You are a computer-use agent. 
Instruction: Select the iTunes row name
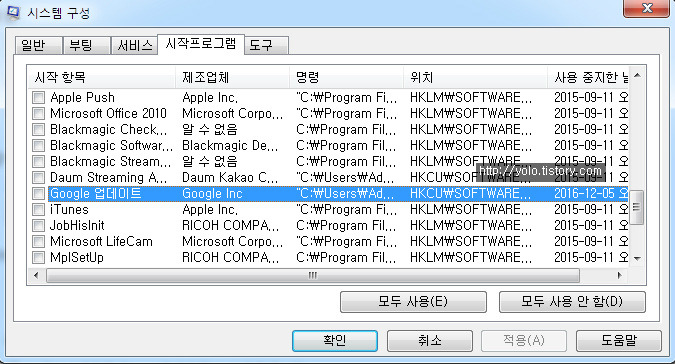click(x=69, y=210)
